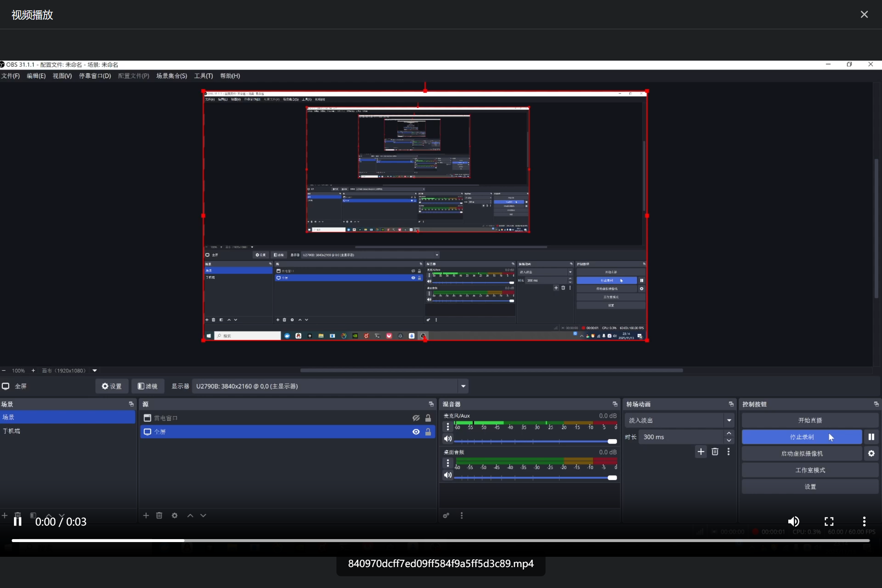Expand the canvas scale dropdown arrow
This screenshot has width=882, height=588.
95,370
